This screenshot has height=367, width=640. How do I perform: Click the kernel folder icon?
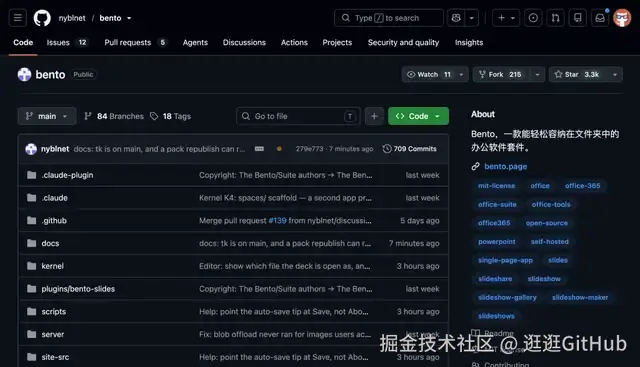point(31,266)
